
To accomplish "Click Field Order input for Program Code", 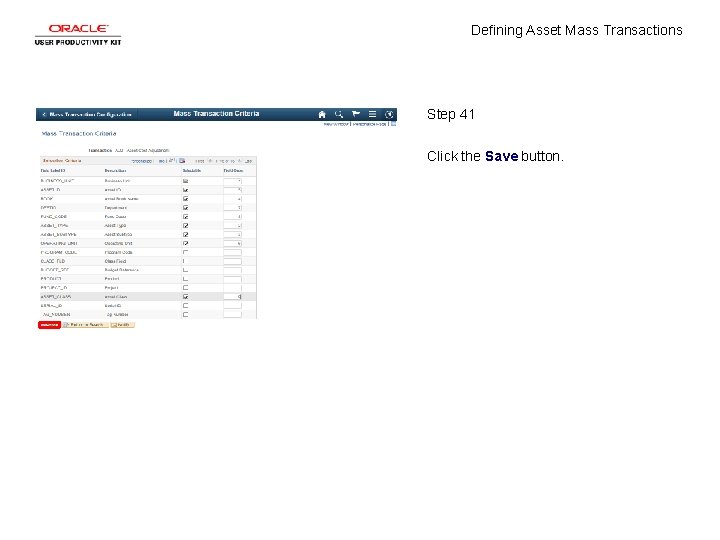I will 233,252.
